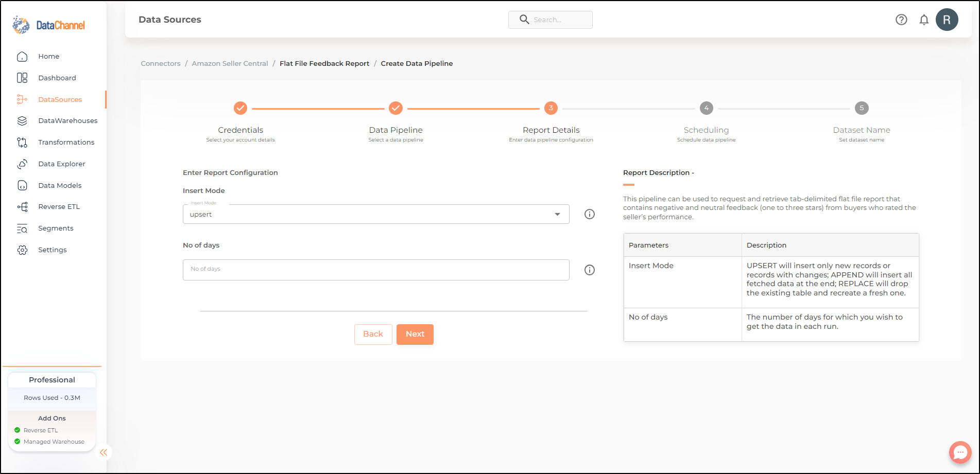This screenshot has height=474, width=980.
Task: Click the Home house icon
Action: click(22, 57)
